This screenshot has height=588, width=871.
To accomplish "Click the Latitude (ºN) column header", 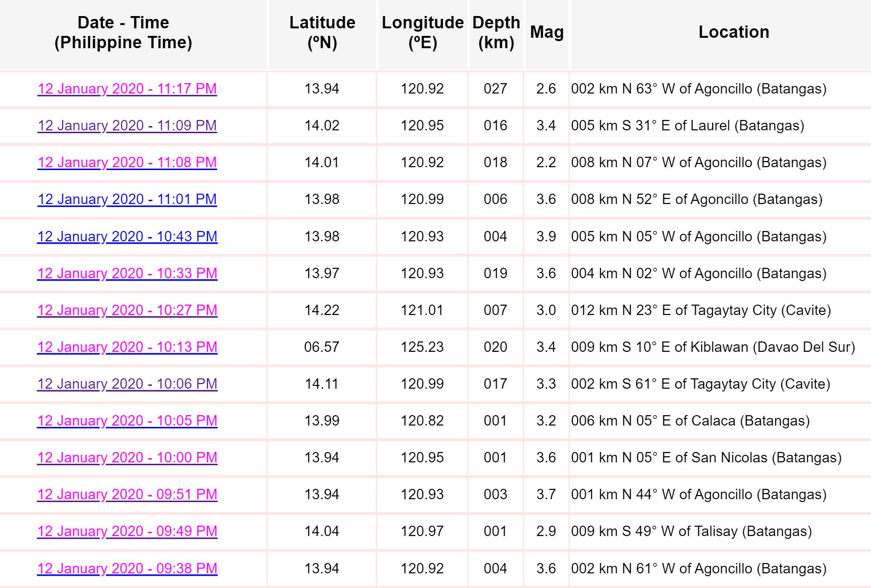I will 322,33.
